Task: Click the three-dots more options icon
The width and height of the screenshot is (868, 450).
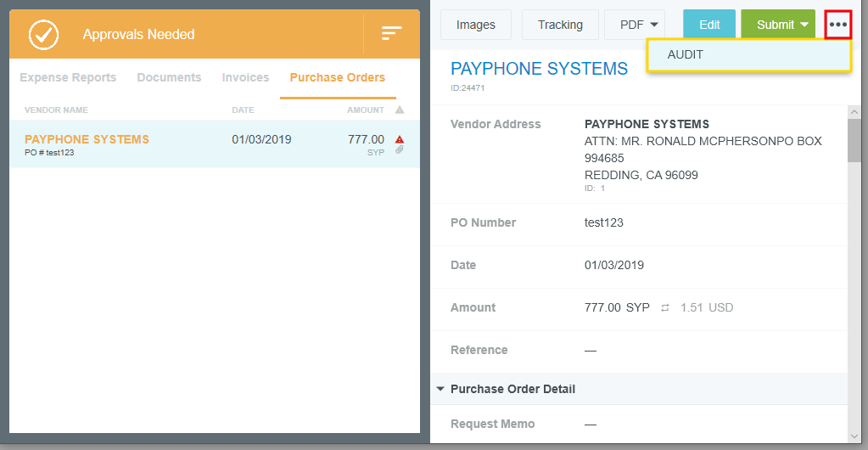Action: click(x=838, y=25)
